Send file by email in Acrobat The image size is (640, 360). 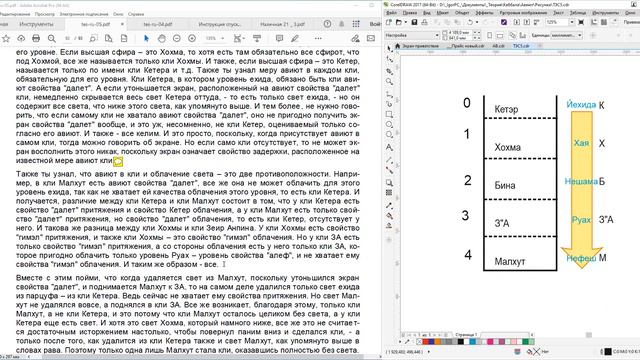point(371,38)
